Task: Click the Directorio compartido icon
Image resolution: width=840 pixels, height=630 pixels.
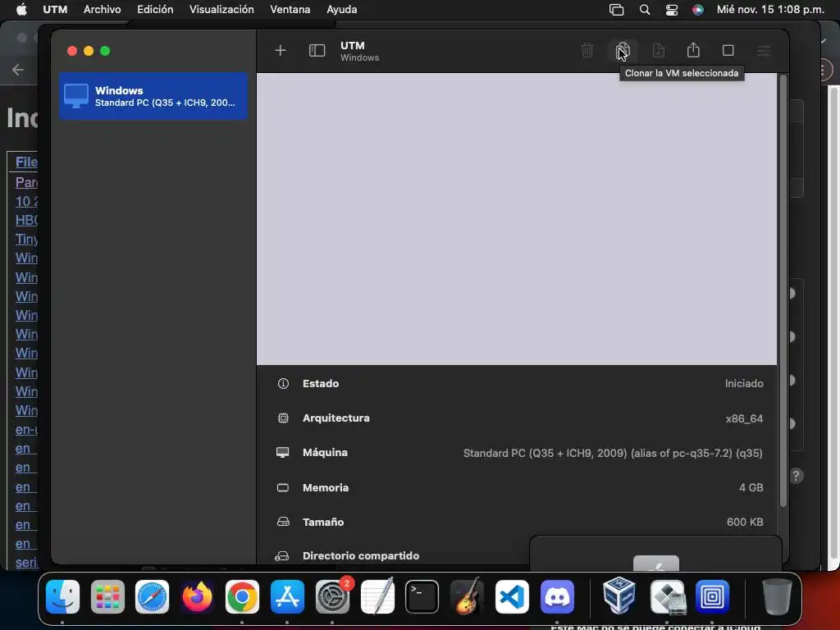Action: tap(282, 556)
